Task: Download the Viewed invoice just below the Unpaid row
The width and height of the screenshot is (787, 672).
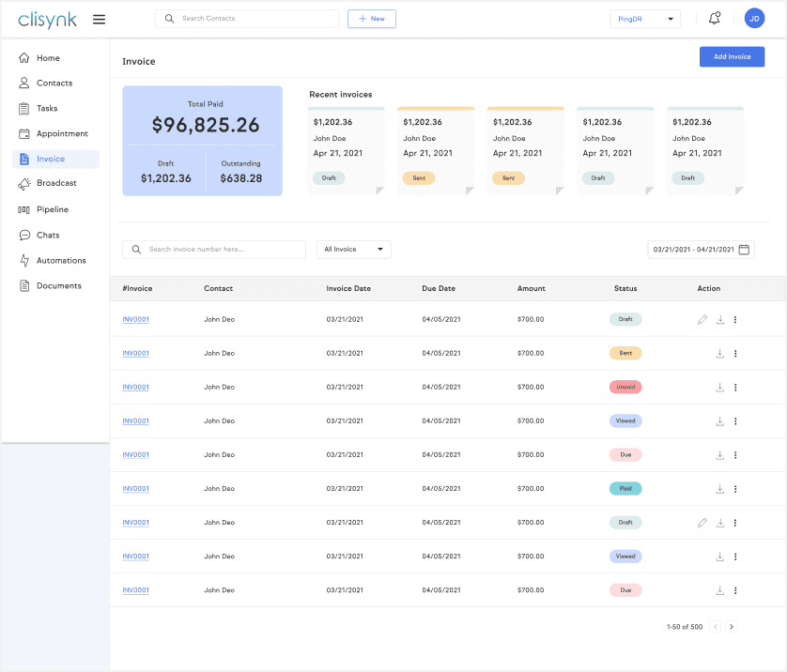Action: (719, 421)
